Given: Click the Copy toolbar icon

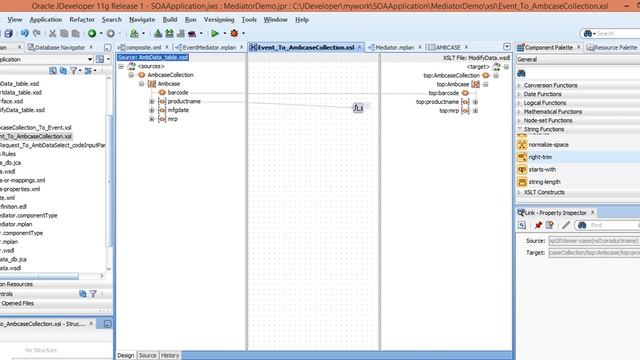Looking at the screenshot, I should point(64,33).
